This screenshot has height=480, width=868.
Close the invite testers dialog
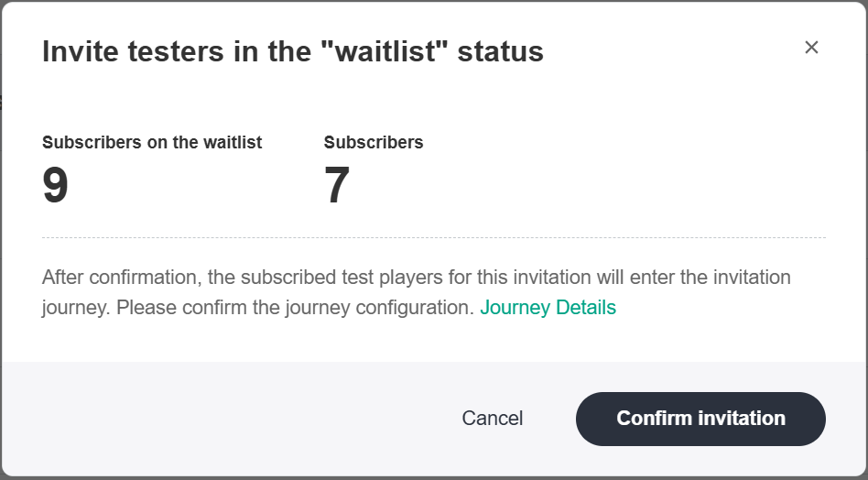point(811,48)
